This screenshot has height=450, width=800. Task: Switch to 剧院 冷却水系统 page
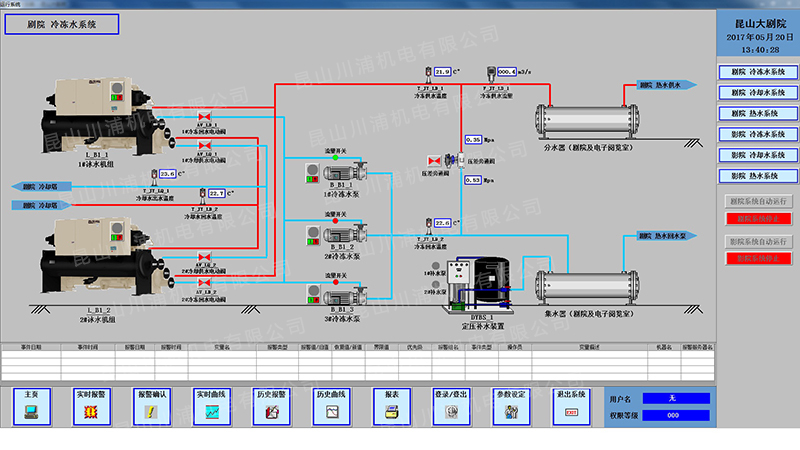pos(757,92)
